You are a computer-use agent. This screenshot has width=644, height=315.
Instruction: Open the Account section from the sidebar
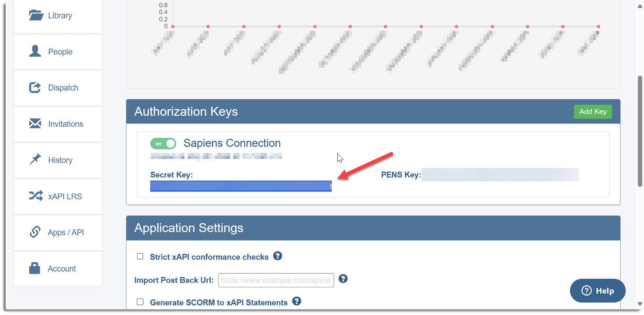62,268
